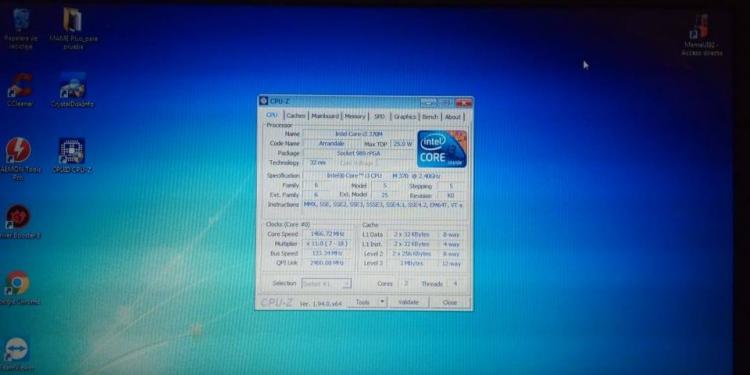Click the Specification field text
750x375 pixels.
click(384, 176)
